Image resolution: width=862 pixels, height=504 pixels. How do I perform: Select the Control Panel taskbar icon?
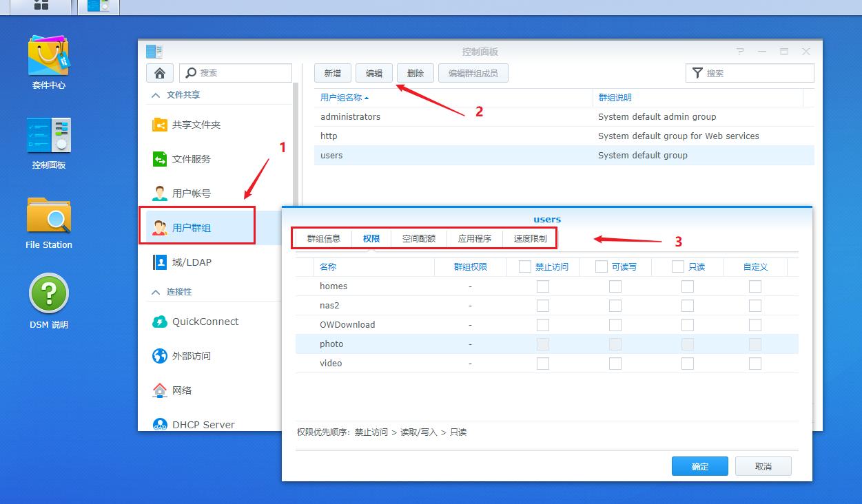99,6
